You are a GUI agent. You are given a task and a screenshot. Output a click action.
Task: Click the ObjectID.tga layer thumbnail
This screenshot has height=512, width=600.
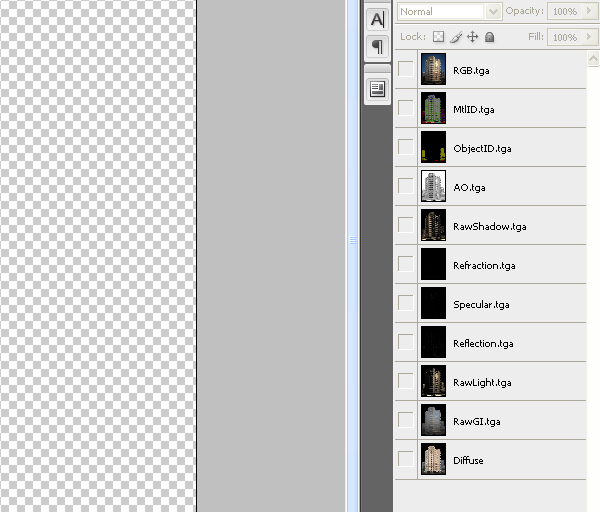pos(433,147)
